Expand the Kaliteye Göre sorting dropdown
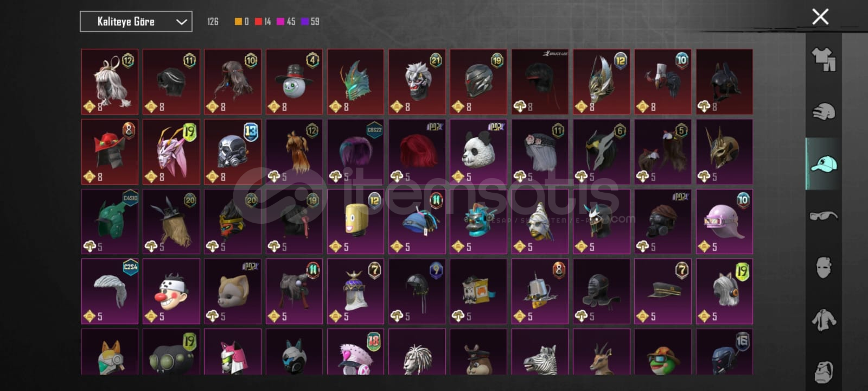The image size is (868, 391). click(136, 22)
